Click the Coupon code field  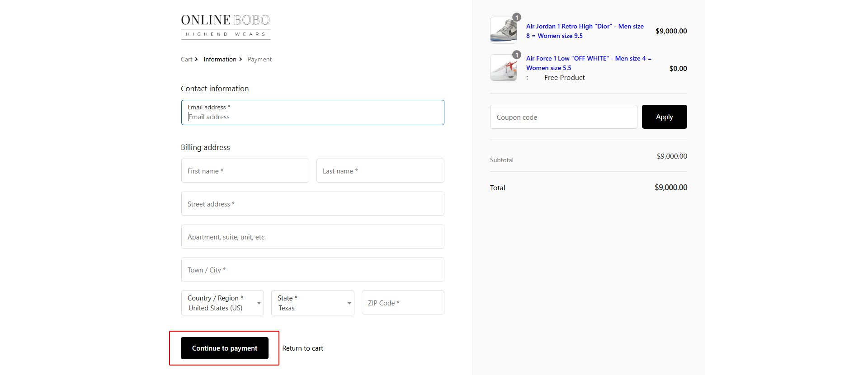[564, 117]
